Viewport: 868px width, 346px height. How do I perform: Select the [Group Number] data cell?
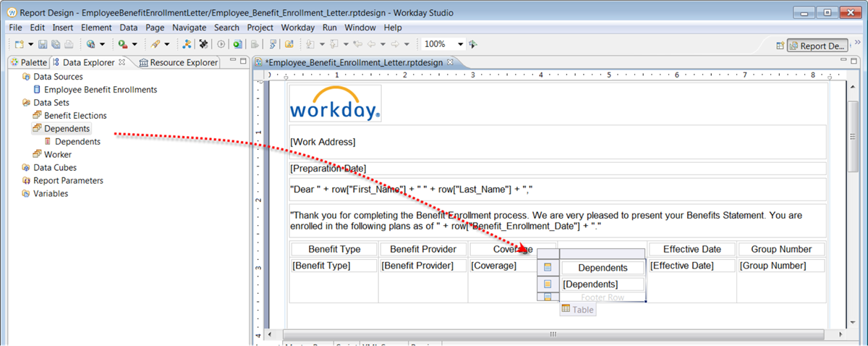[x=781, y=266]
